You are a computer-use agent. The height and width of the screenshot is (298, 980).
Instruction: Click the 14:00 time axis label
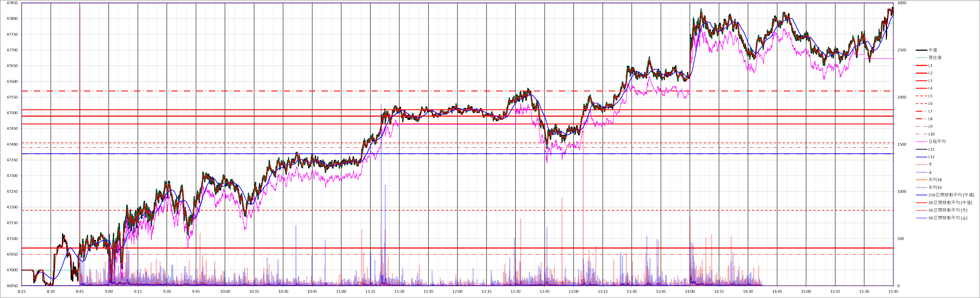tap(690, 292)
